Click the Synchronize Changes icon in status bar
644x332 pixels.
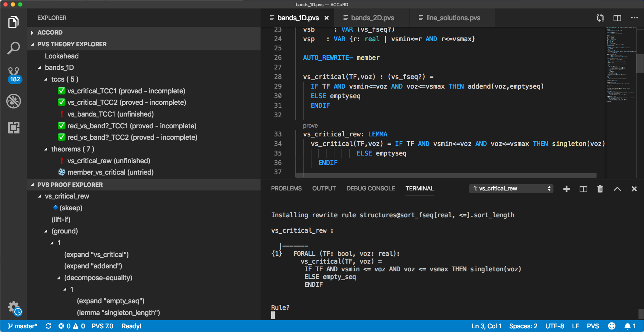click(x=48, y=326)
